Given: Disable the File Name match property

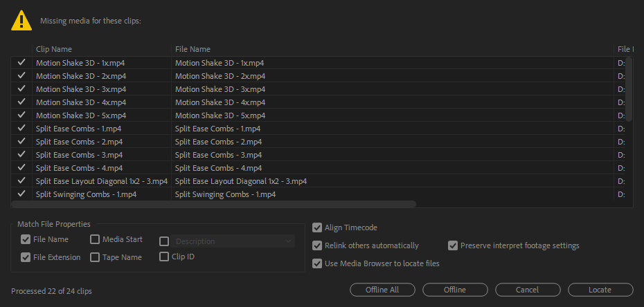Looking at the screenshot, I should 26,240.
